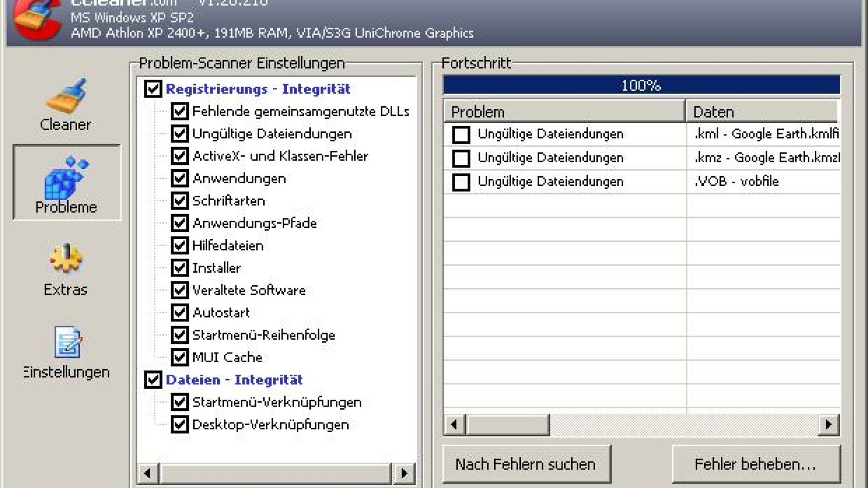The height and width of the screenshot is (488, 868).
Task: Click Nach Fehlern suchen button
Action: tap(526, 464)
